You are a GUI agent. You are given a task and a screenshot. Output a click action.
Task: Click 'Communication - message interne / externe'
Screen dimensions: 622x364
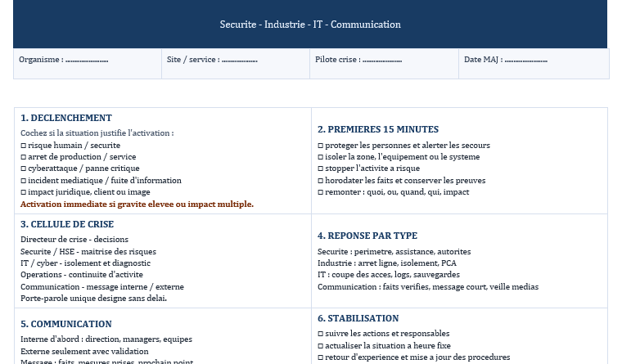[x=102, y=286]
